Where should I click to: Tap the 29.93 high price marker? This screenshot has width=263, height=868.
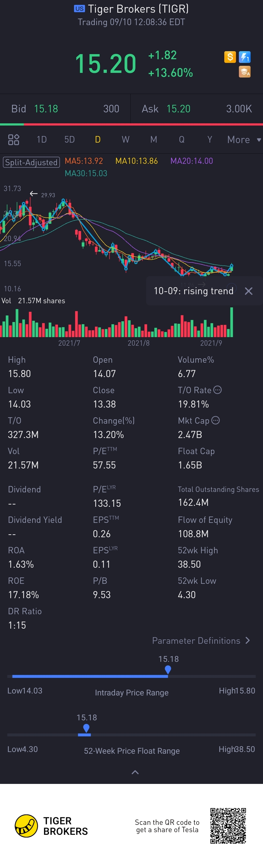[x=48, y=195]
